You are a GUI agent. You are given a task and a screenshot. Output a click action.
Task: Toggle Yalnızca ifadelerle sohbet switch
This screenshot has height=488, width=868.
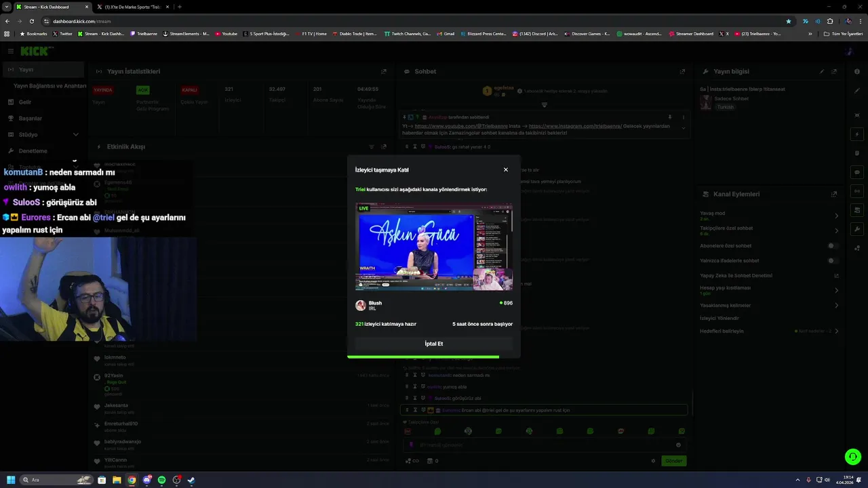pyautogui.click(x=833, y=260)
